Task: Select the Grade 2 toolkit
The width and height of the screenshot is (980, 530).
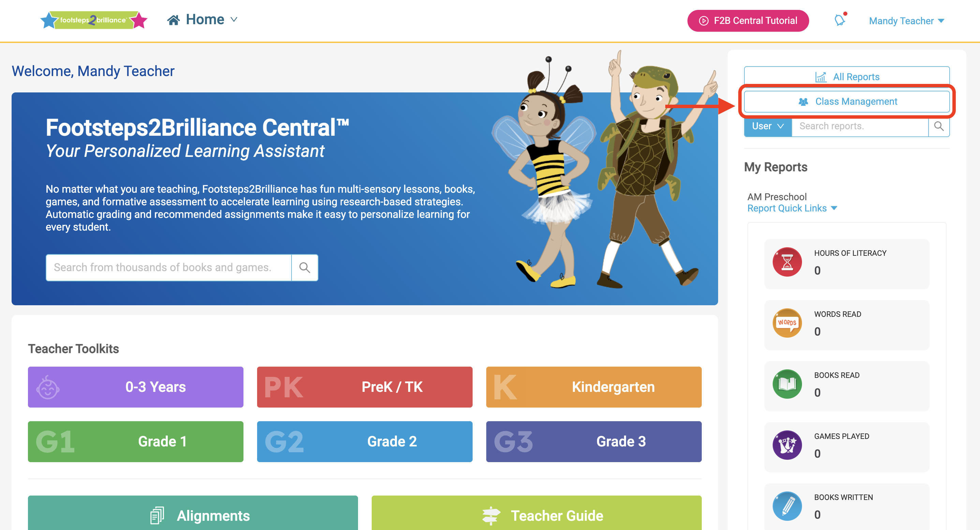Action: click(365, 441)
